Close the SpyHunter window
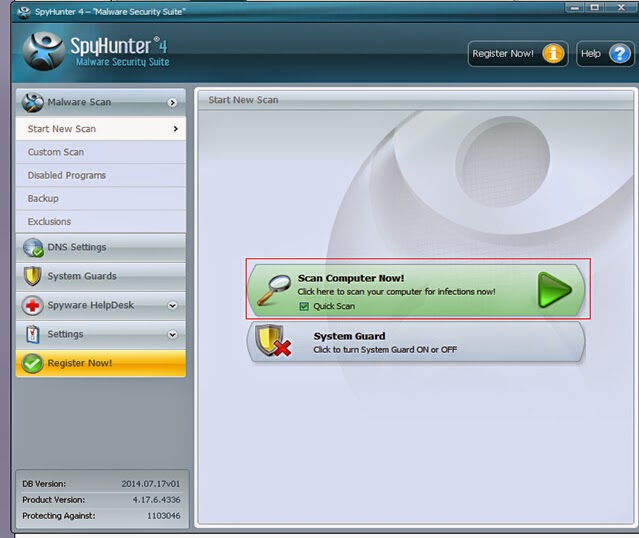Screen dimensions: 639x538 tap(621, 7)
